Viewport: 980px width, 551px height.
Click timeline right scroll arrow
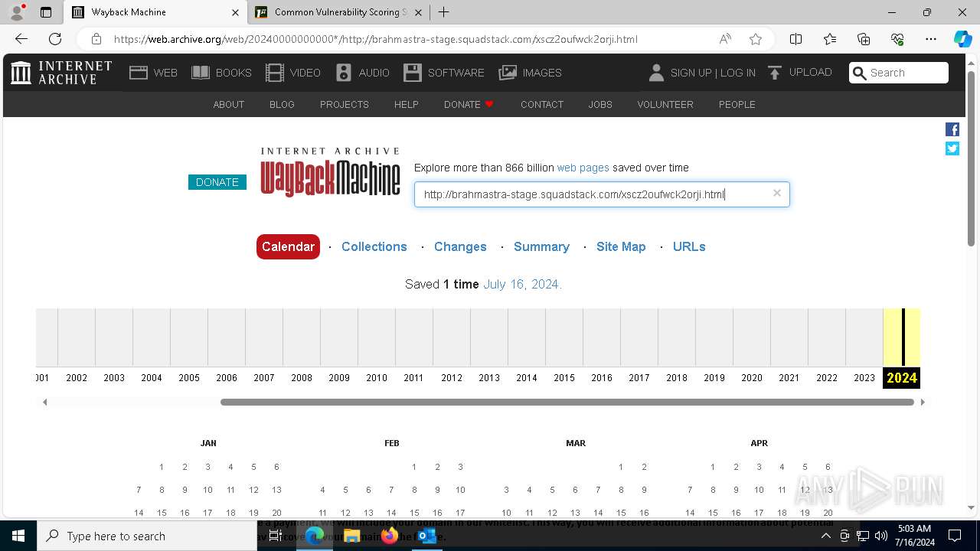coord(922,402)
